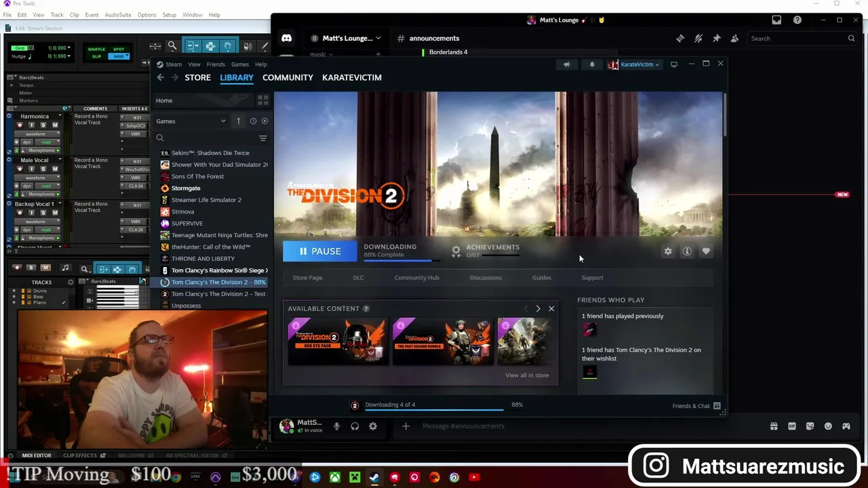Open Discord GIF picker
This screenshot has width=868, height=488.
click(791, 426)
